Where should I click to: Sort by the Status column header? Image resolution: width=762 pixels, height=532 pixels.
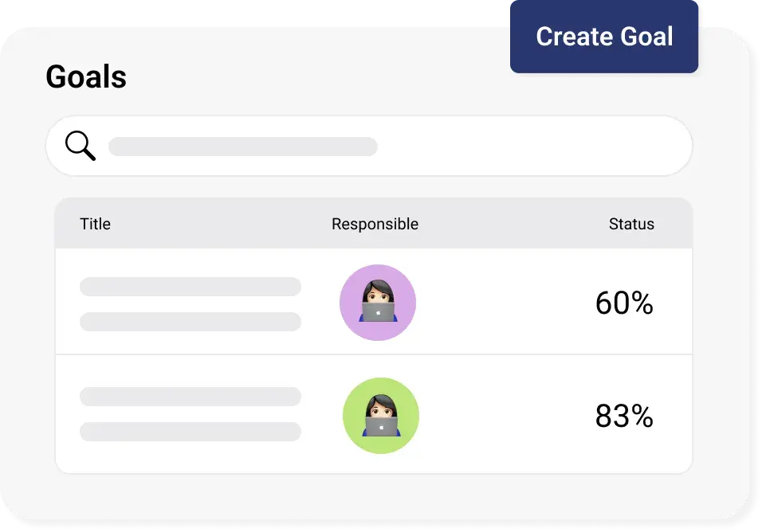[631, 224]
